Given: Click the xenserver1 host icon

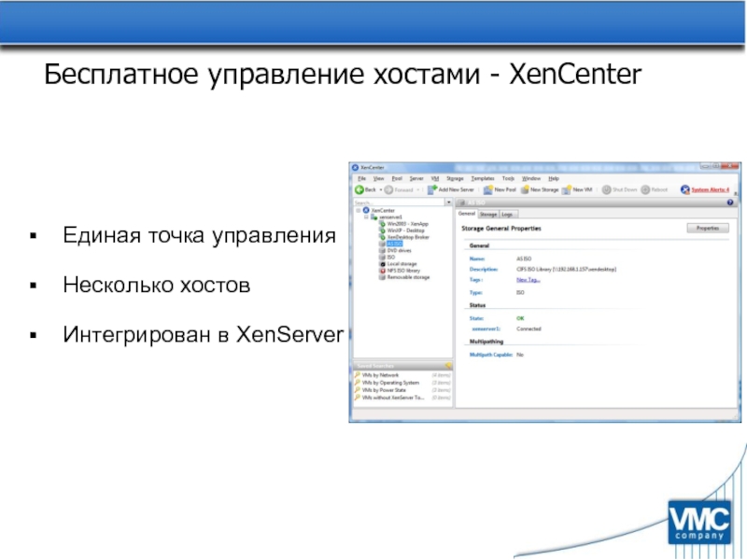Looking at the screenshot, I should point(374,217).
